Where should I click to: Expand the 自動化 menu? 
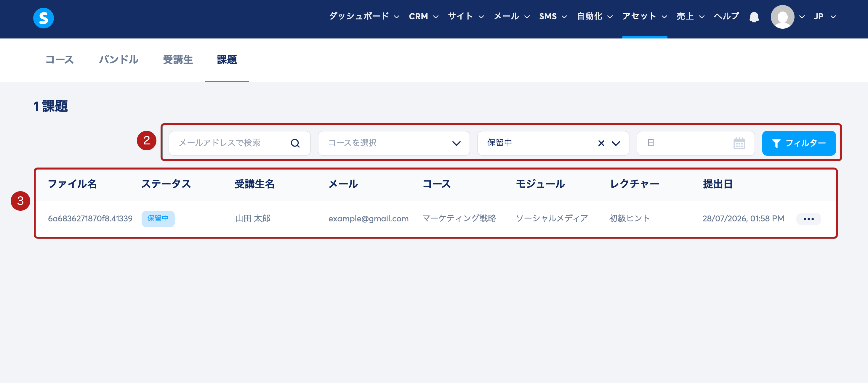click(594, 16)
